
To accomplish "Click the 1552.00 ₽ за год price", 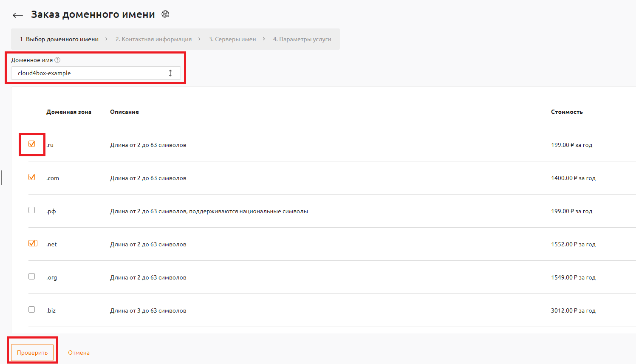I will tap(573, 244).
